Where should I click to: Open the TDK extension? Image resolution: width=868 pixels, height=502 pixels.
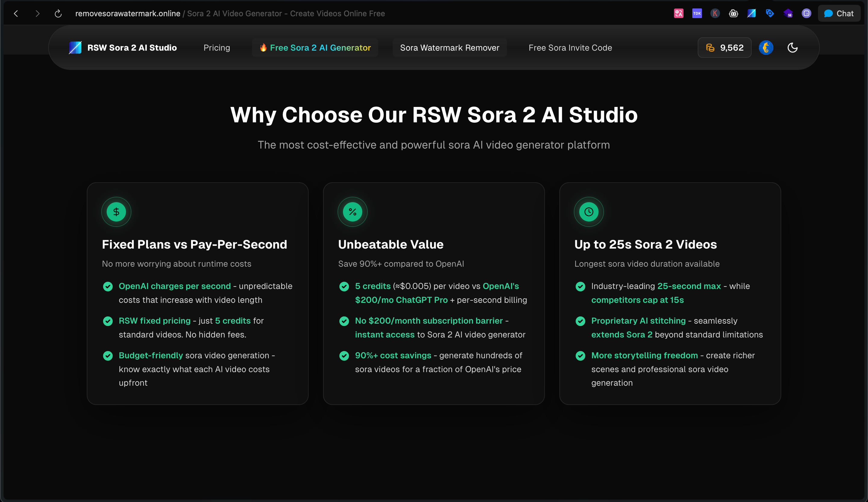pyautogui.click(x=697, y=14)
